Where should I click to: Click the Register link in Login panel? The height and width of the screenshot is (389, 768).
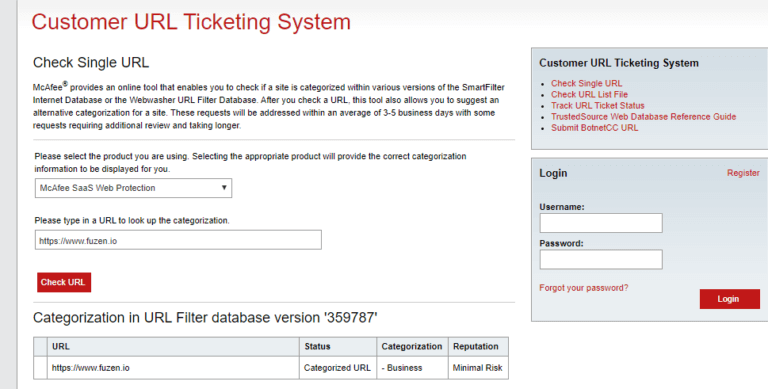[x=743, y=173]
